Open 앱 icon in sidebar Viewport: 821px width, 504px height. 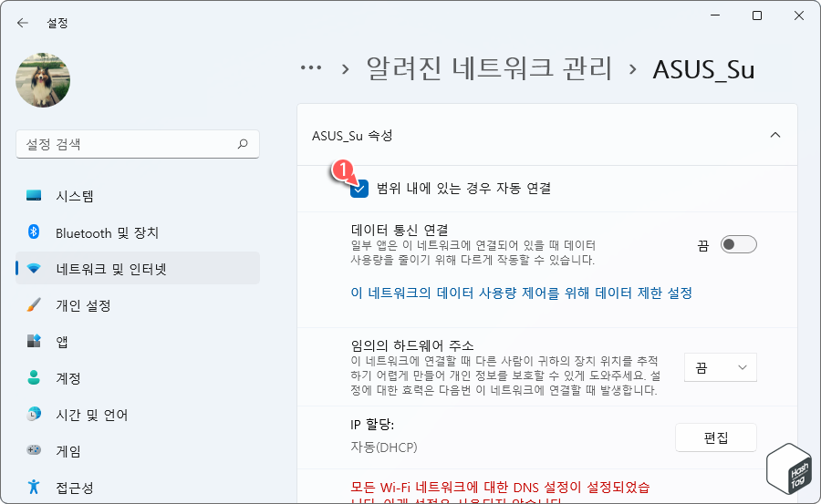pos(34,341)
